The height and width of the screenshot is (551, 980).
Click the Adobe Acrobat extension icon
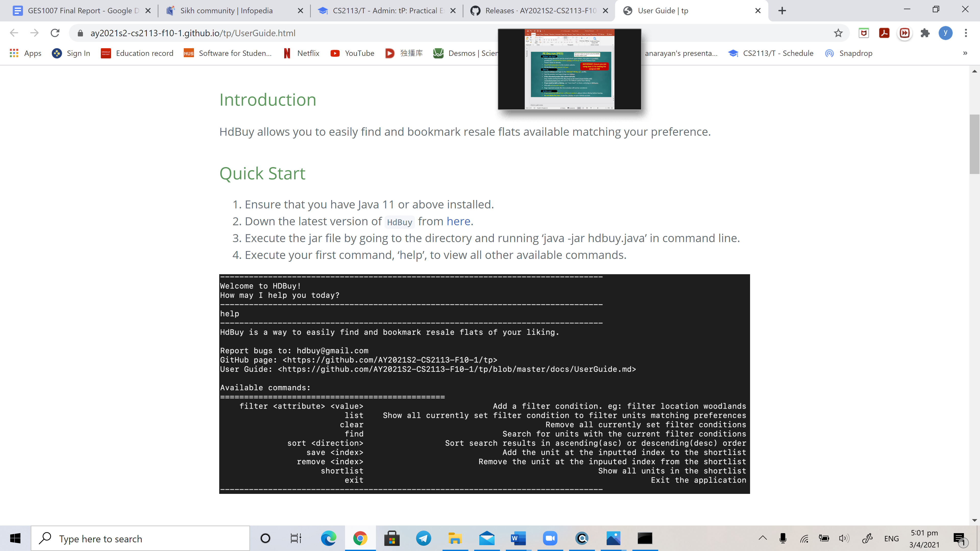point(884,33)
